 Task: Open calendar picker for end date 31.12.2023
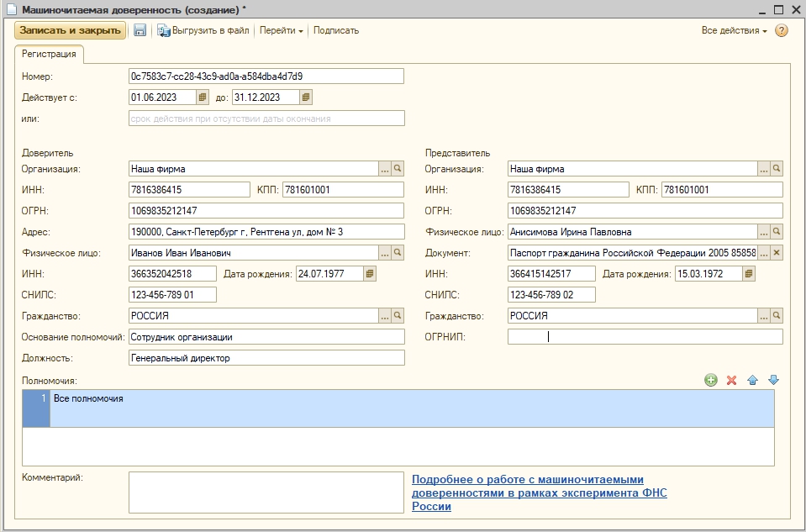[x=306, y=97]
